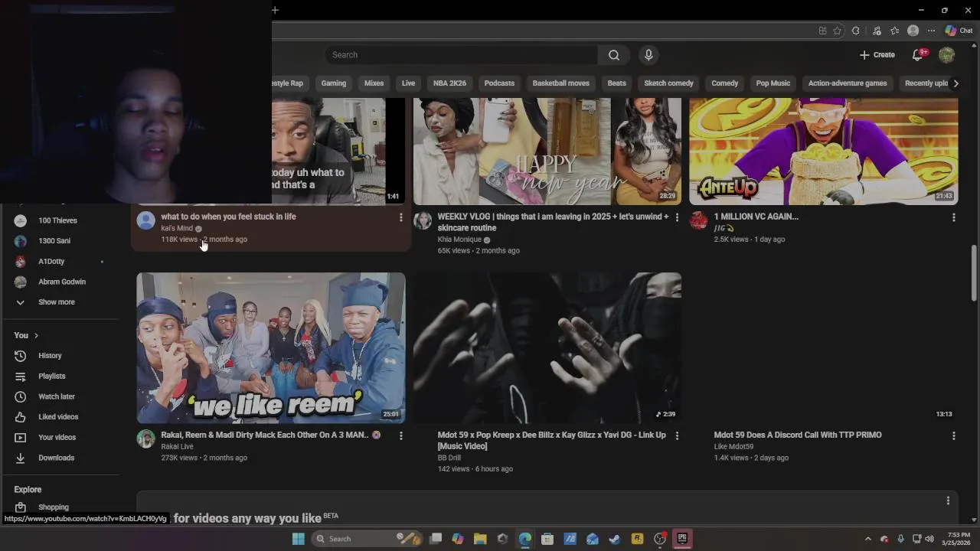The image size is (980, 551).
Task: Open a new browser tab
Action: (x=275, y=10)
